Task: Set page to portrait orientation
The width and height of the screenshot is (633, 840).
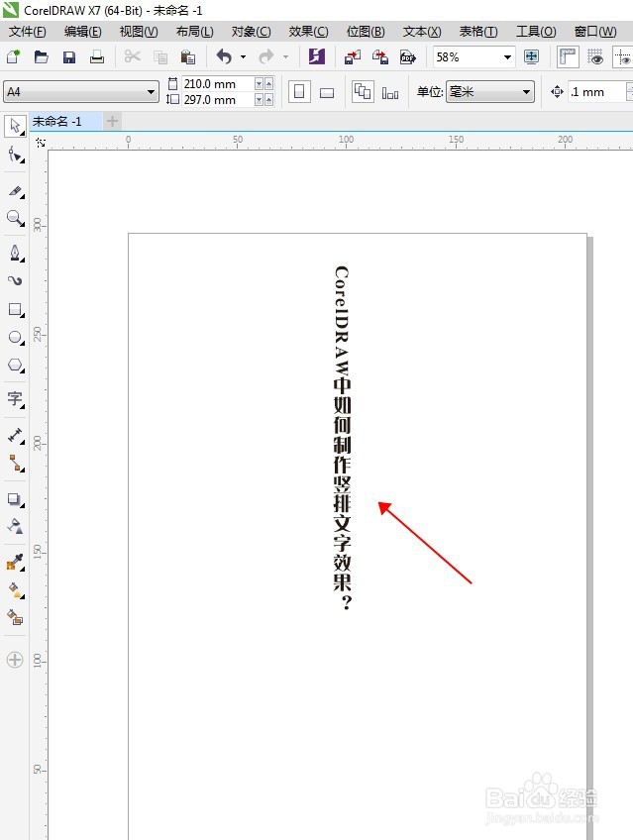Action: click(x=299, y=92)
